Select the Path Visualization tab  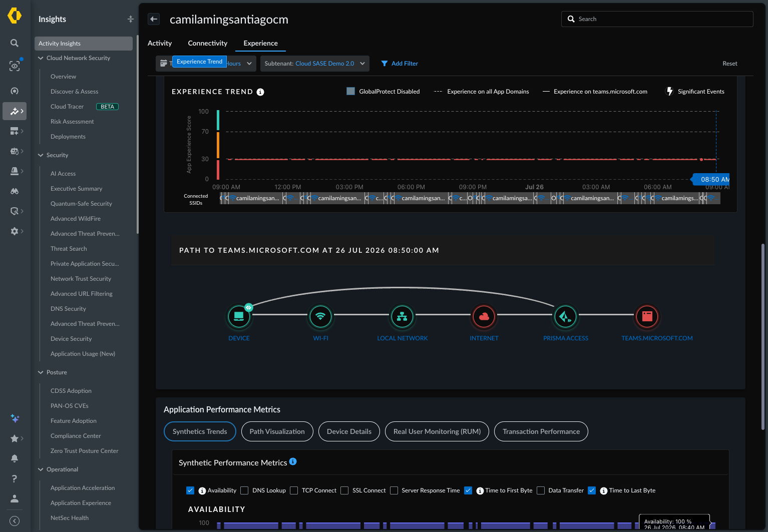(x=277, y=431)
